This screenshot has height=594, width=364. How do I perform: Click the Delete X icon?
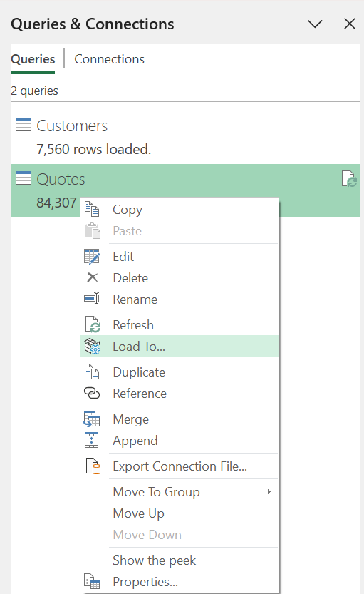[93, 277]
